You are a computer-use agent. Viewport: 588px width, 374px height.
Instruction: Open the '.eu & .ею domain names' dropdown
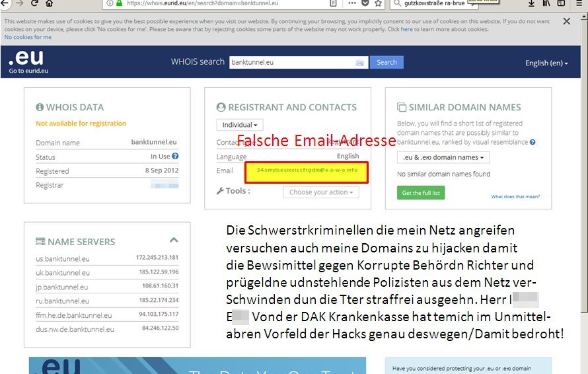[x=443, y=157]
